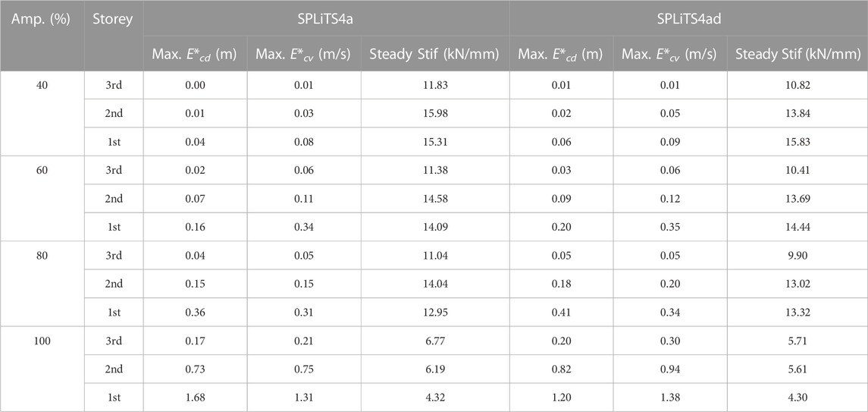Click the SPLiTS4ad column group header
Screen dimensions: 868x412
pos(688,19)
